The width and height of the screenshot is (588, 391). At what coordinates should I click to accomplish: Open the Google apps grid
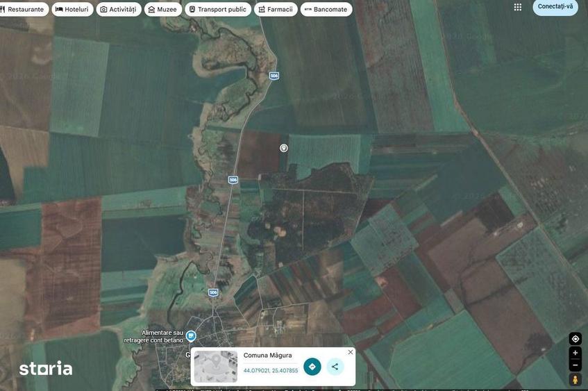[x=517, y=7]
